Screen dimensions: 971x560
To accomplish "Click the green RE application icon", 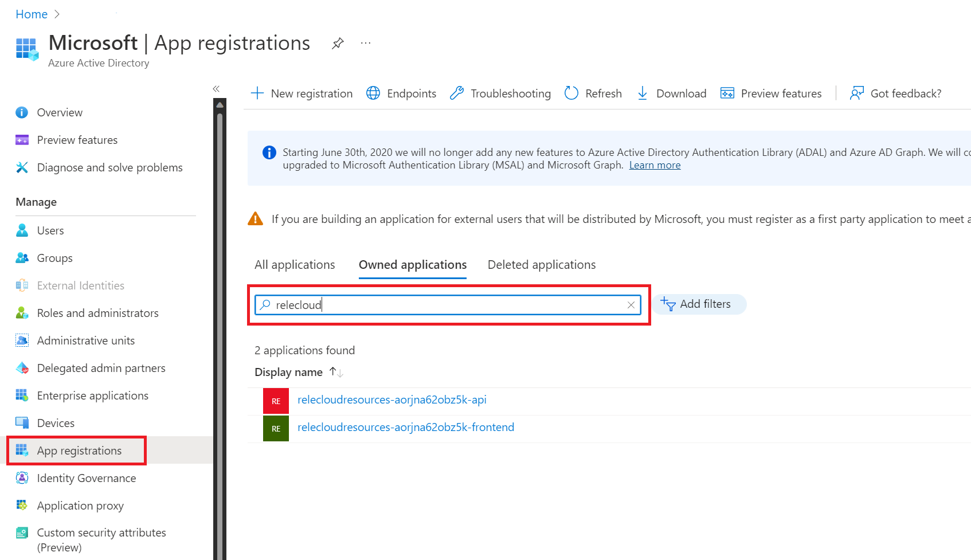I will coord(276,428).
